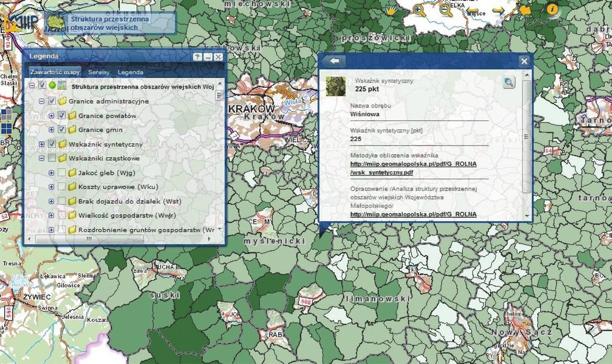Click the green status dot of Struktura layer

(53, 85)
